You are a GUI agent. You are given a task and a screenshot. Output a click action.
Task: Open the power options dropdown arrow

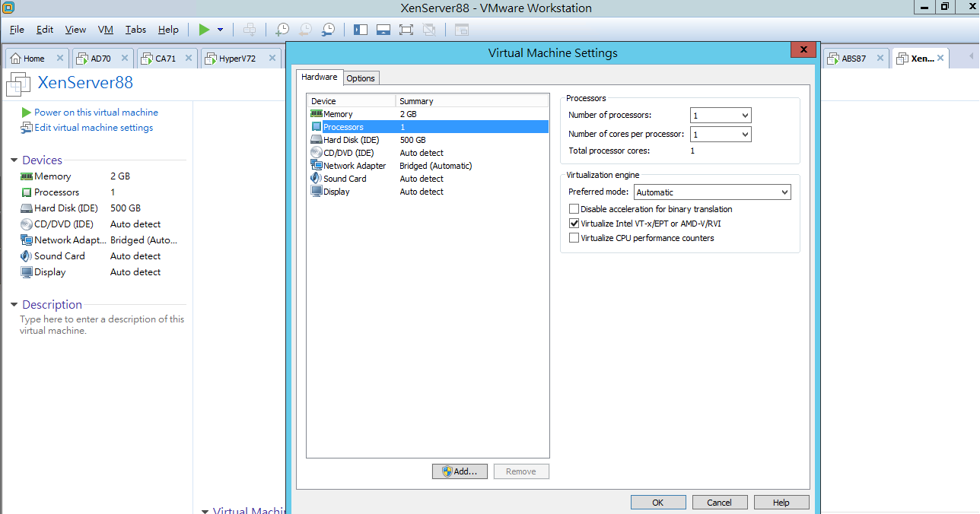coord(220,30)
